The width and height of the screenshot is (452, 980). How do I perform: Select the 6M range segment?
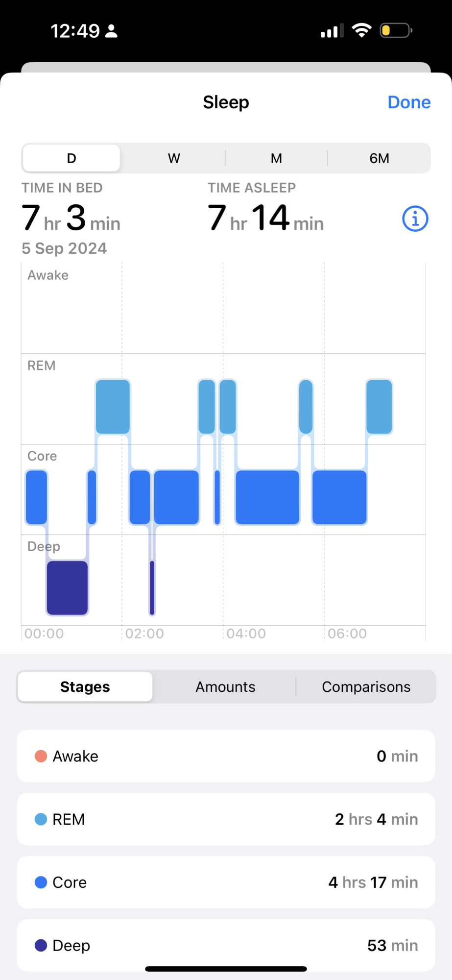point(379,158)
